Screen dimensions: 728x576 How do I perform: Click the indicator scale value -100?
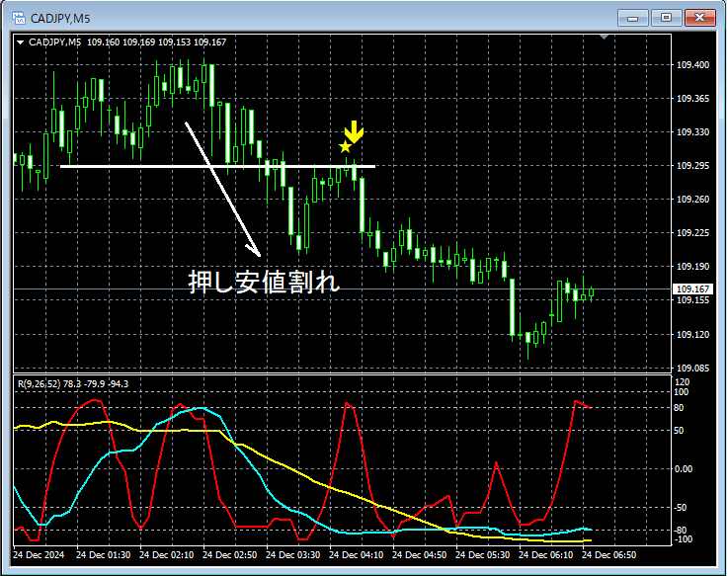(683, 538)
